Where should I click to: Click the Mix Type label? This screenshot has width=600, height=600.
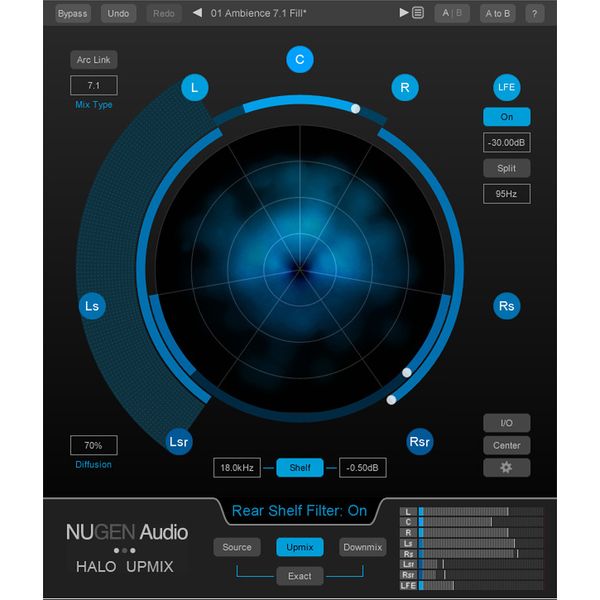pos(94,105)
